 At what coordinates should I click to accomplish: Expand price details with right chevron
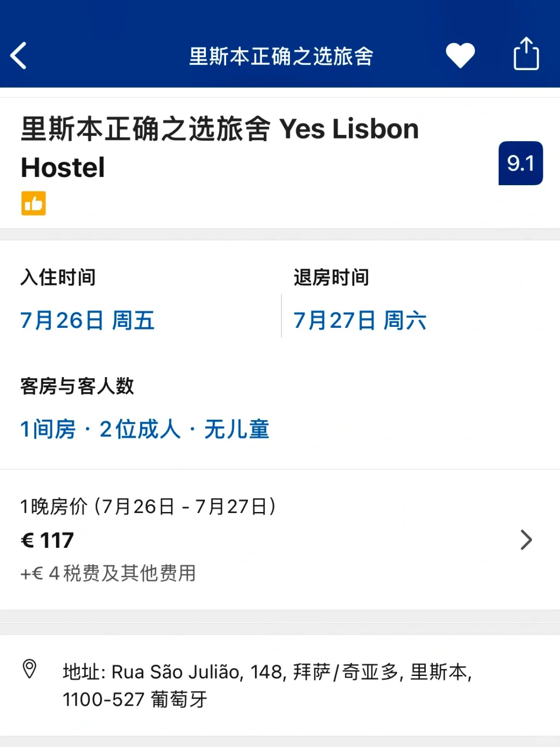click(526, 540)
